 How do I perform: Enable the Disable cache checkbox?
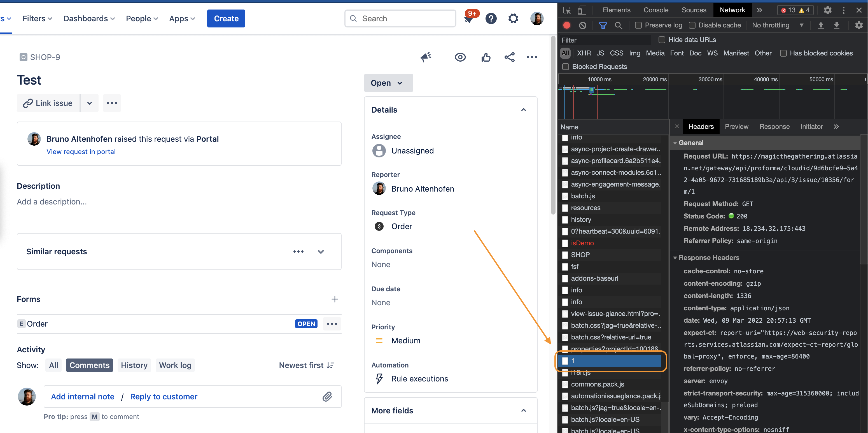[x=692, y=25]
